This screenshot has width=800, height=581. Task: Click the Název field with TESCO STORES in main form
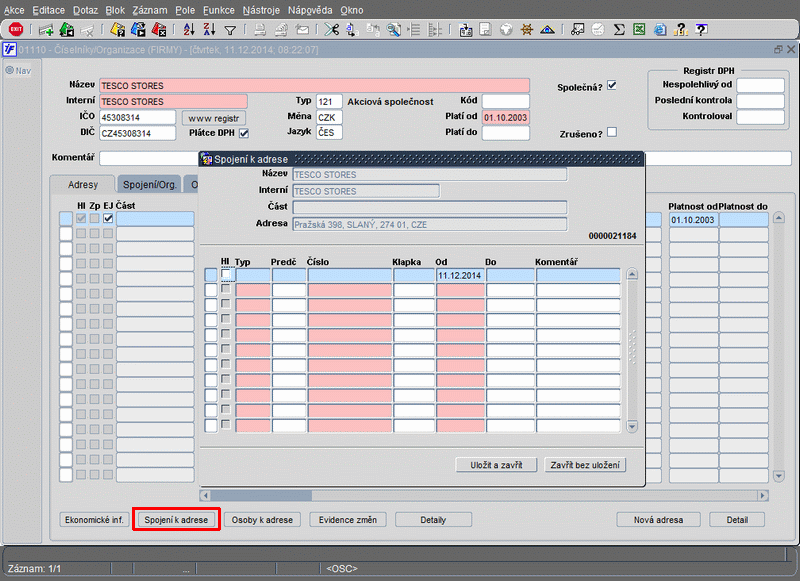[314, 86]
